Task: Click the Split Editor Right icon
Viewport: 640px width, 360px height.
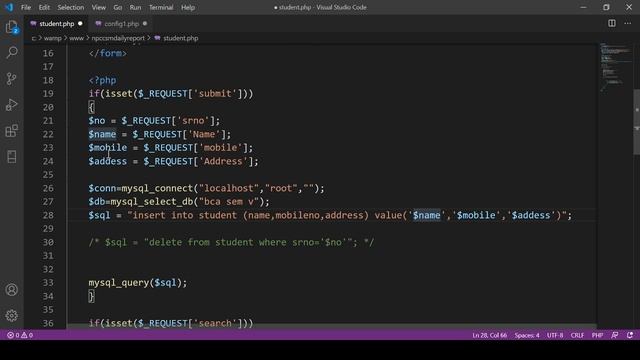Action: [x=612, y=23]
